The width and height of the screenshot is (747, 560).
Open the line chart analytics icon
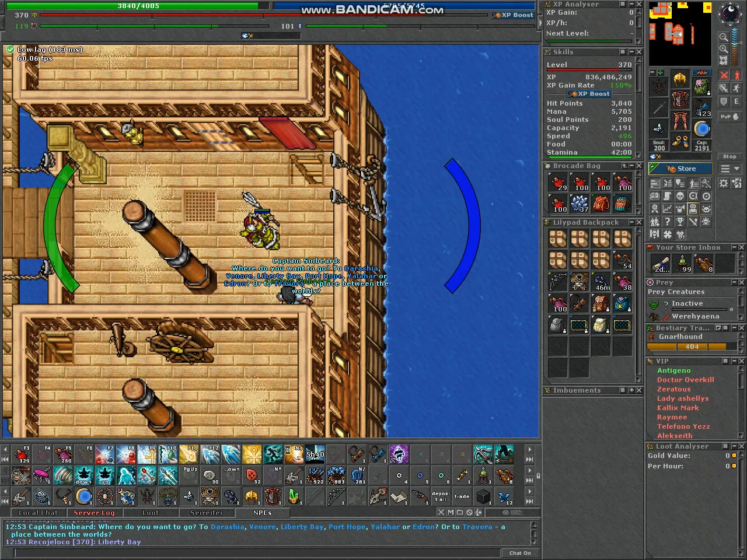click(x=668, y=209)
